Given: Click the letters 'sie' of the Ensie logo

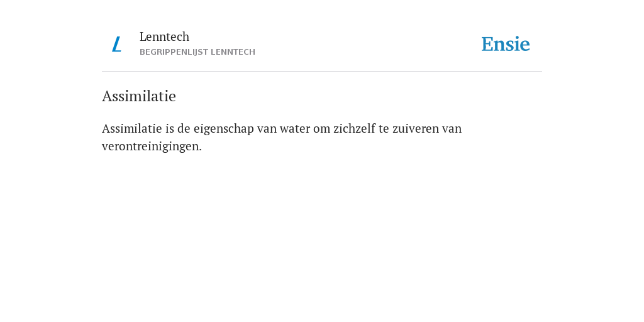Looking at the screenshot, I should (519, 44).
